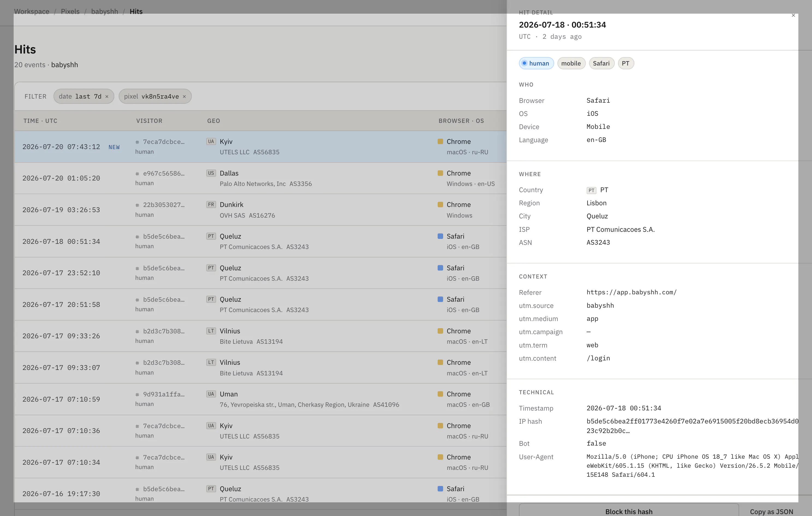Click the Bot value false
The image size is (812, 516).
pos(596,444)
